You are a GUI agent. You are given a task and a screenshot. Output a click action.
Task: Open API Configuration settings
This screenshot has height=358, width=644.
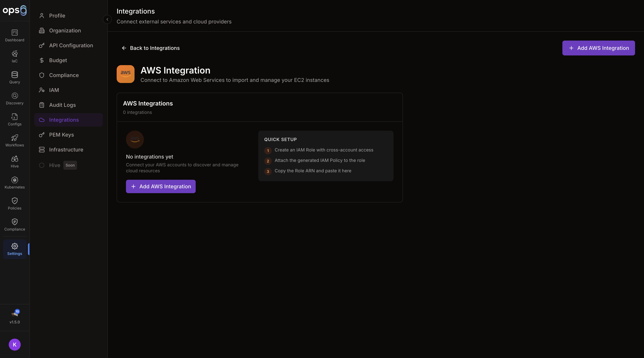[x=71, y=45]
